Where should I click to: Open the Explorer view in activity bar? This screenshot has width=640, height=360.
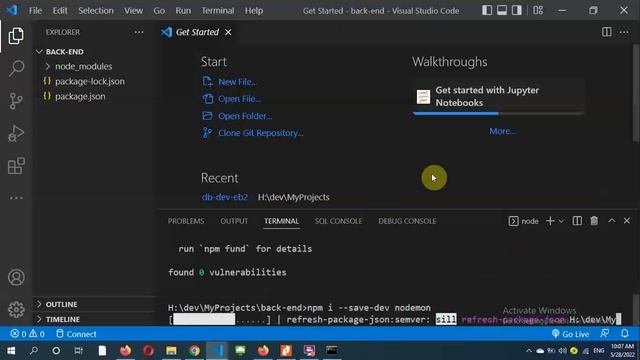coord(16,36)
